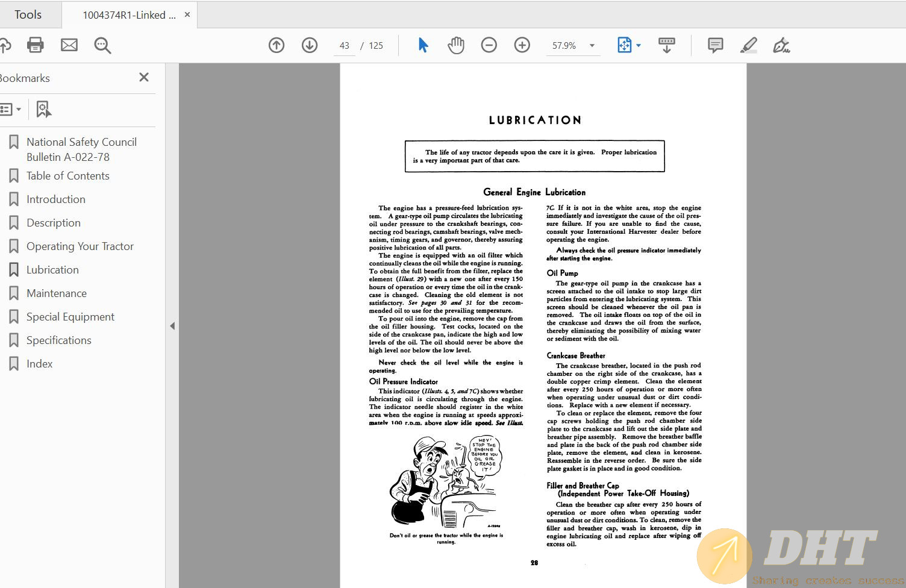This screenshot has width=906, height=588.
Task: Click the Filler and Breather Cap heading
Action: 618,489
